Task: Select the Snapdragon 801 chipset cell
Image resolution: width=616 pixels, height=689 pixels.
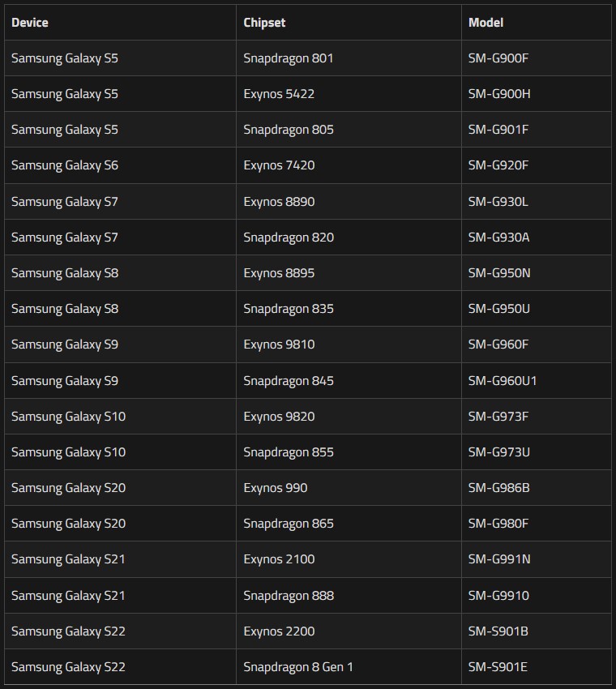Action: [289, 58]
